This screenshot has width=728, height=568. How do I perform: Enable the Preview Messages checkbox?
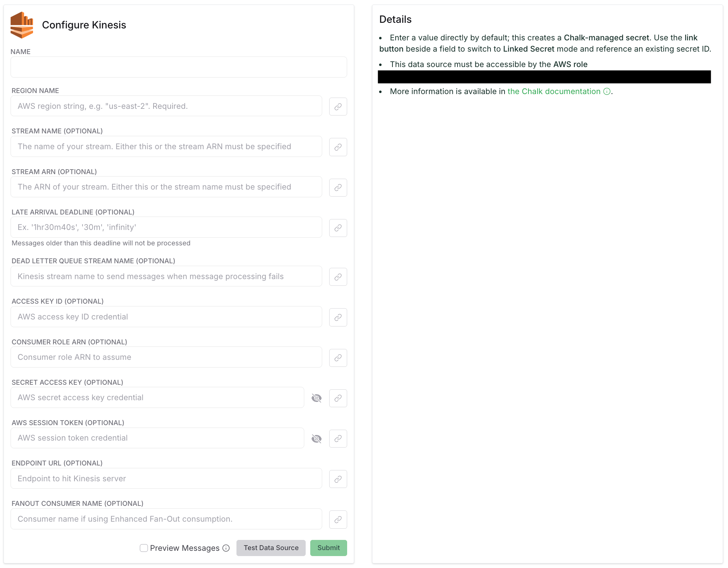[144, 548]
